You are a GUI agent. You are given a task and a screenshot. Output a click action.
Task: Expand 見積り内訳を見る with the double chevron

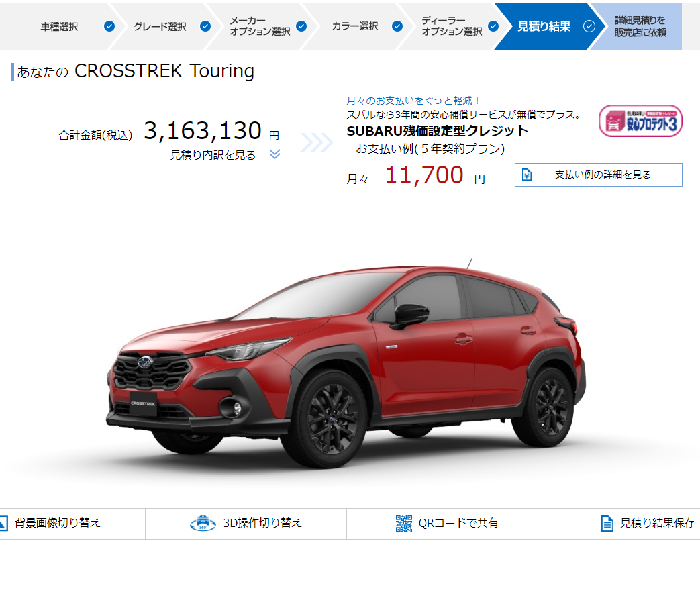(x=274, y=154)
